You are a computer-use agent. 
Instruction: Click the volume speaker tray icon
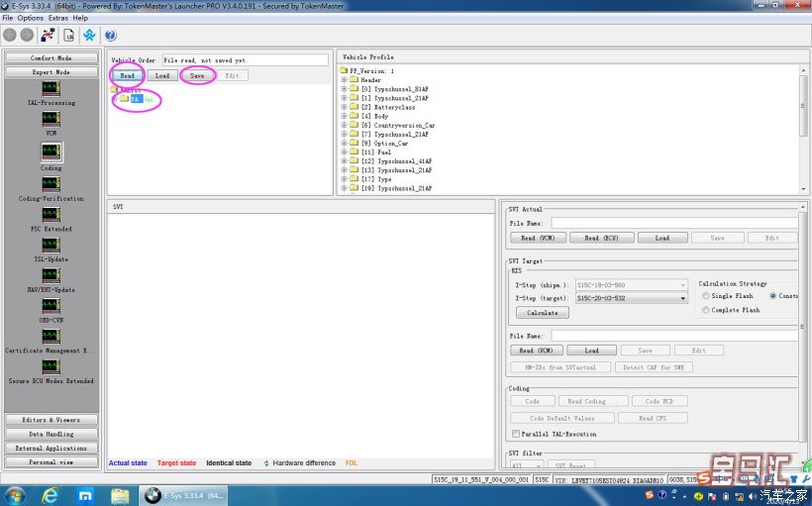click(752, 496)
